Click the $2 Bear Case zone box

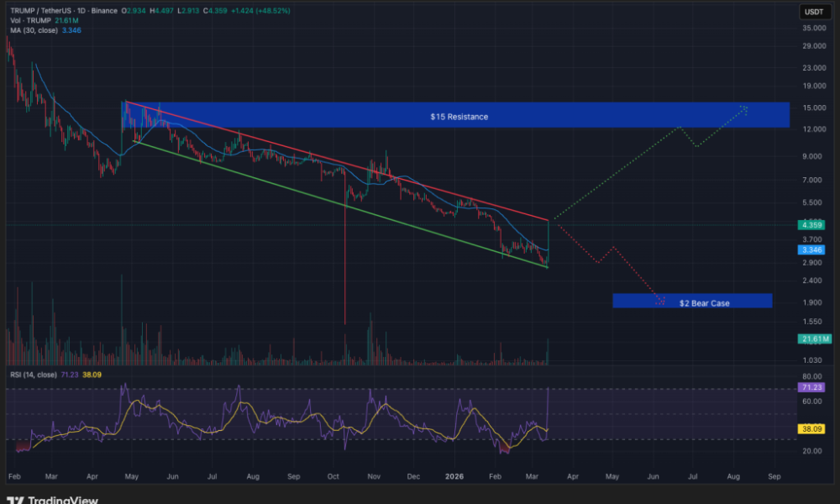(703, 302)
